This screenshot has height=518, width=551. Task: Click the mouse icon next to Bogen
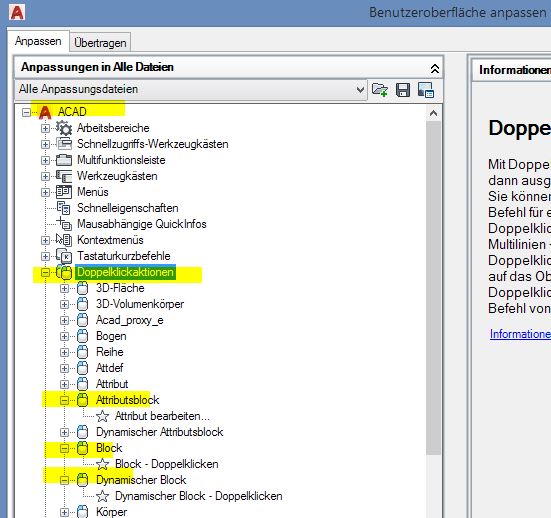[x=83, y=336]
